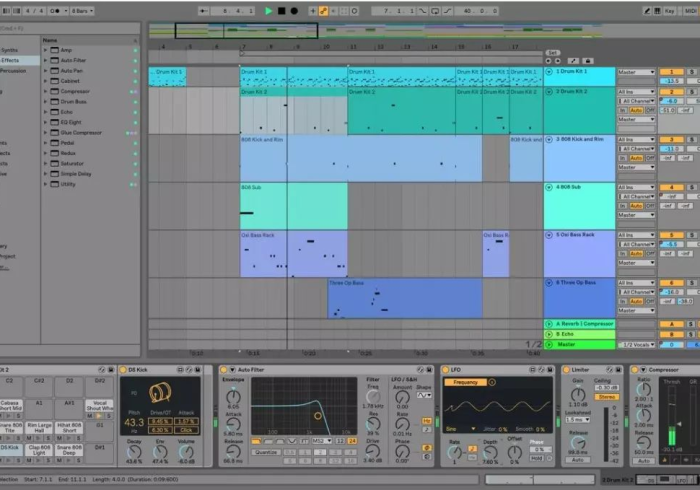Click the DS Kick device activator icon
Image resolution: width=700 pixels, height=490 pixels.
click(x=122, y=370)
